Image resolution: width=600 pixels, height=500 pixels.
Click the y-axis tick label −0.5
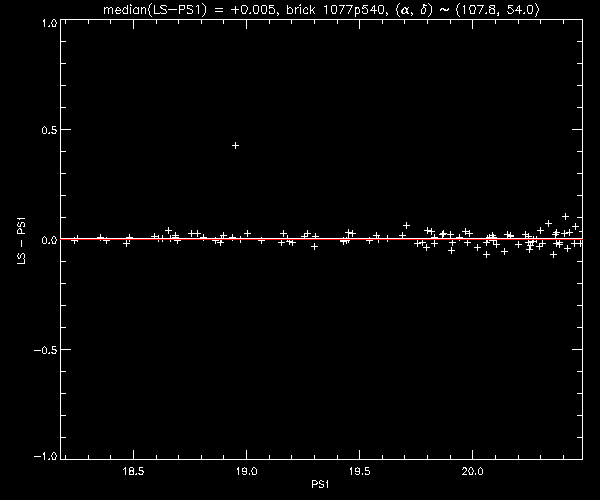[46, 350]
